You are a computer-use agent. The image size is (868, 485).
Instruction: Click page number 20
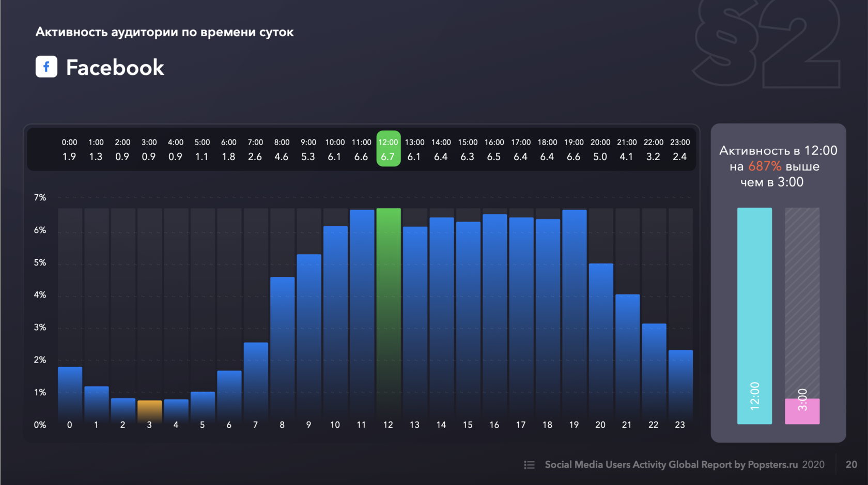(851, 465)
